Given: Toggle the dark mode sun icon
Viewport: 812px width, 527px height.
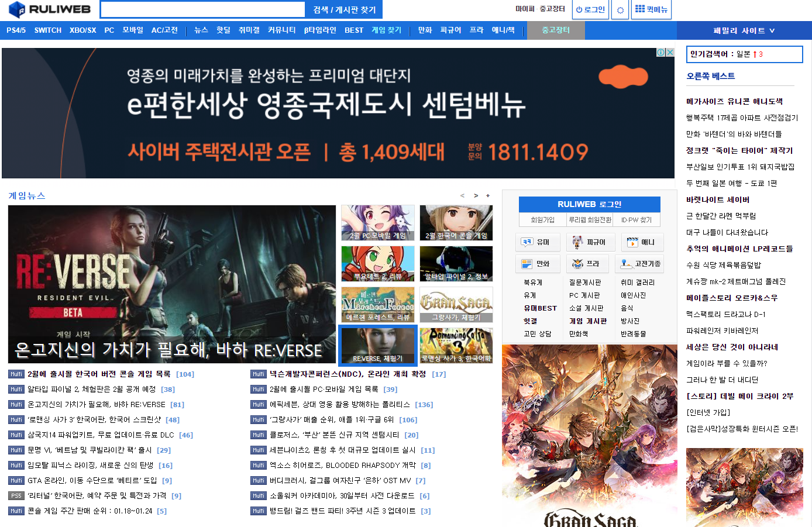Looking at the screenshot, I should [620, 10].
